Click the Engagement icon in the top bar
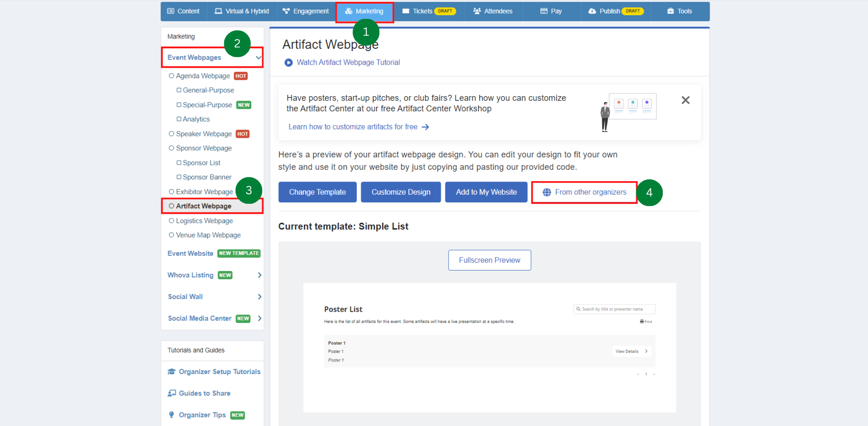This screenshot has height=426, width=868. click(285, 11)
